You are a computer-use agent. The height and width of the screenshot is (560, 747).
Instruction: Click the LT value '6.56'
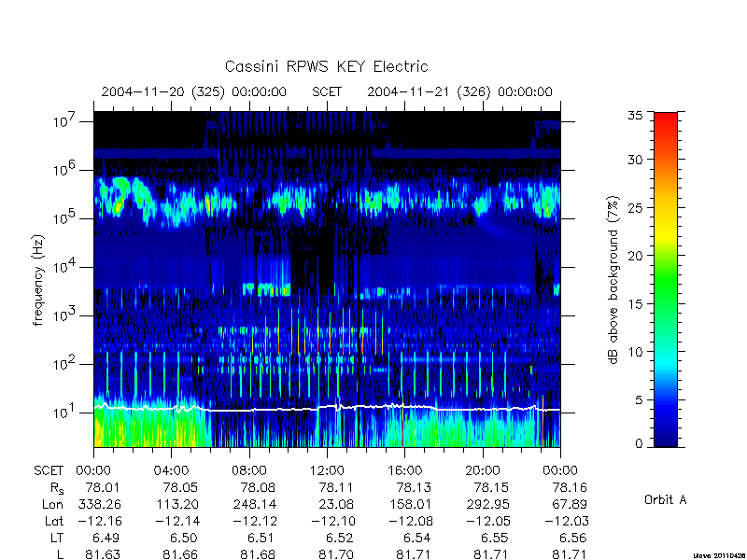point(573,538)
